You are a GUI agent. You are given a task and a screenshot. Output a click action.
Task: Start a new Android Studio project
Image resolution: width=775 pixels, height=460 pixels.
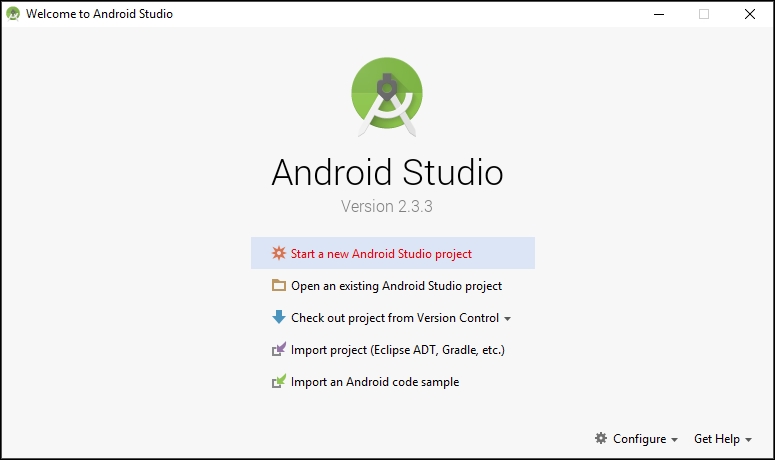click(x=393, y=253)
